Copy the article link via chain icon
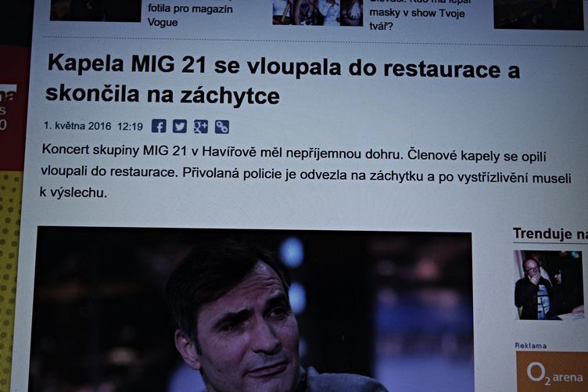588x392 pixels. point(221,128)
